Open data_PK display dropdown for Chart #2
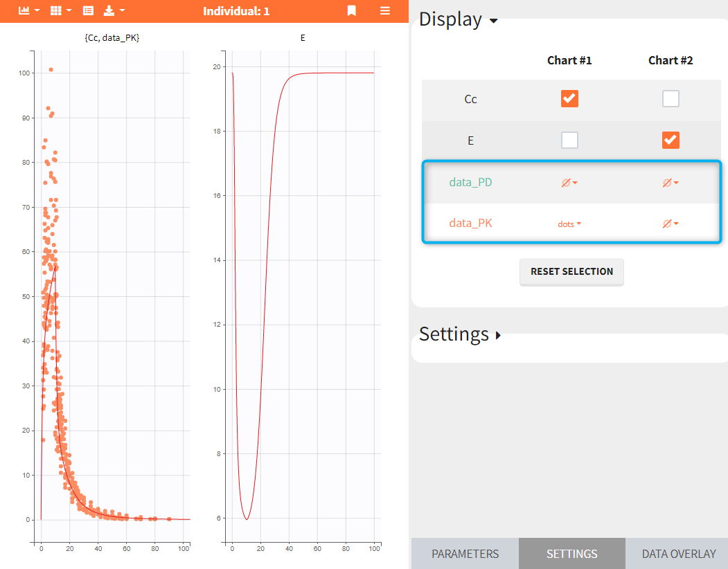This screenshot has width=728, height=569. [x=671, y=224]
